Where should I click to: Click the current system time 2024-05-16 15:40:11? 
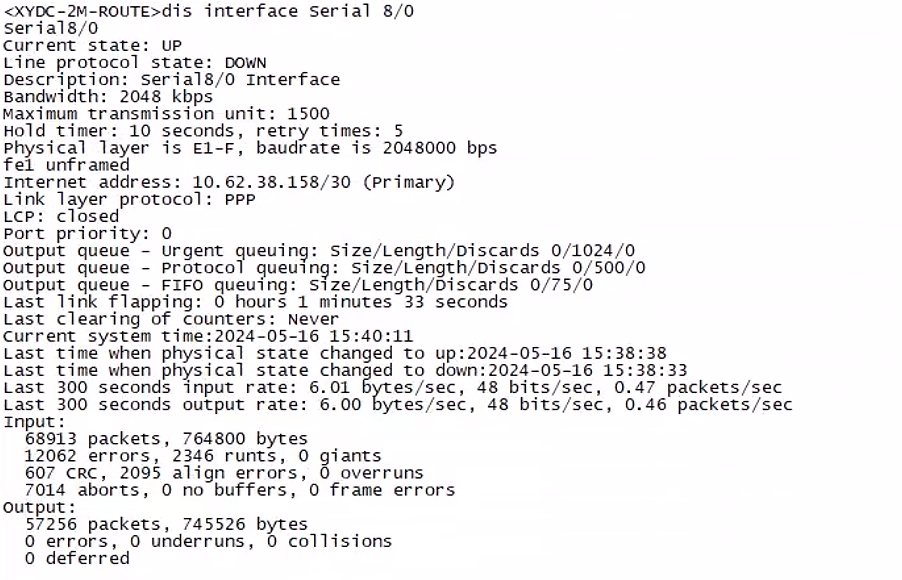point(313,336)
